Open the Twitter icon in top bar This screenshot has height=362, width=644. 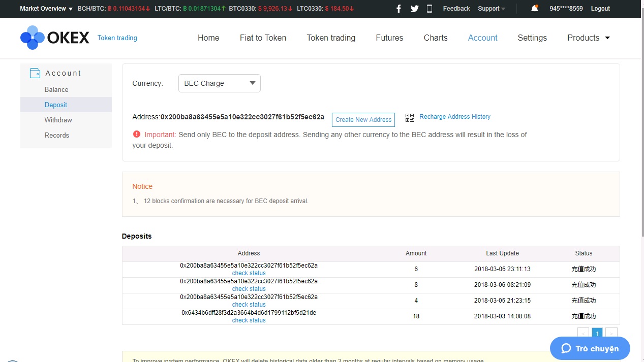click(x=414, y=9)
